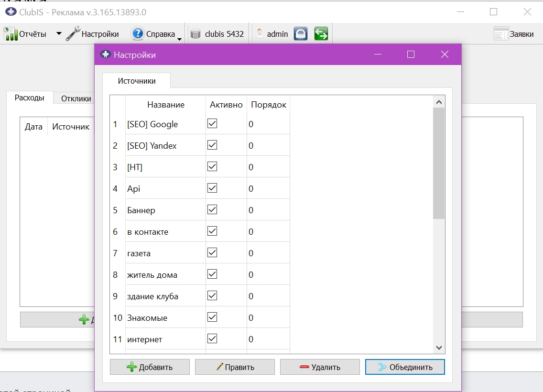Click the sources list vertical scrollbar thumb
Screen dimensions: 543x392
click(x=439, y=163)
